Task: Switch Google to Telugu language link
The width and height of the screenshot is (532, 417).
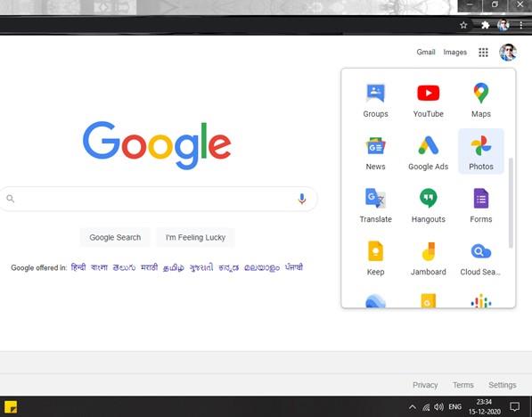Action: 124,267
